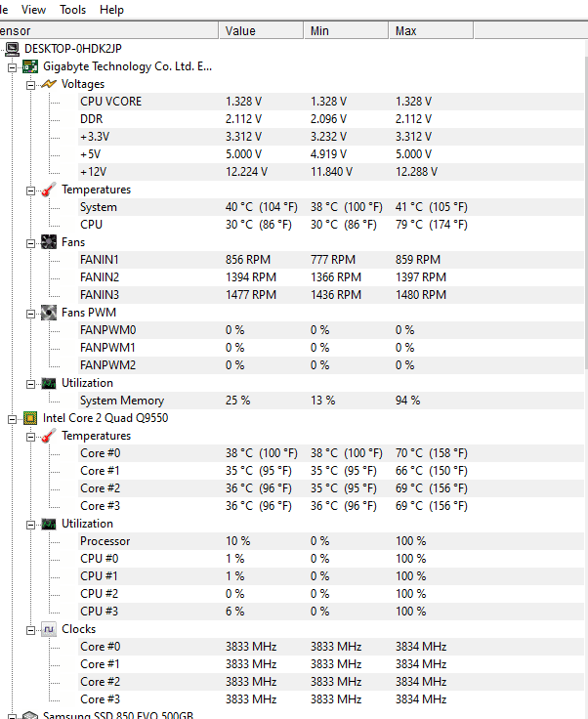Click the Value column header

click(x=240, y=31)
